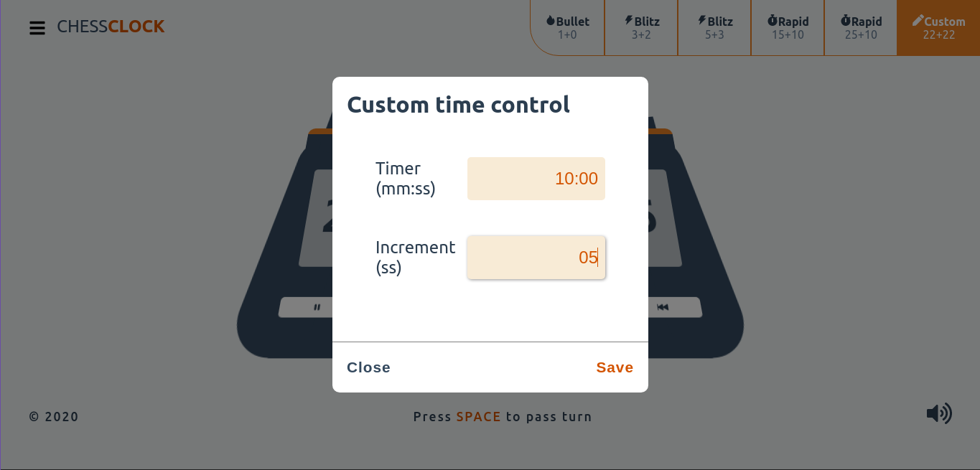Screen dimensions: 980x470
Task: Open the hamburger menu
Action: tap(37, 28)
